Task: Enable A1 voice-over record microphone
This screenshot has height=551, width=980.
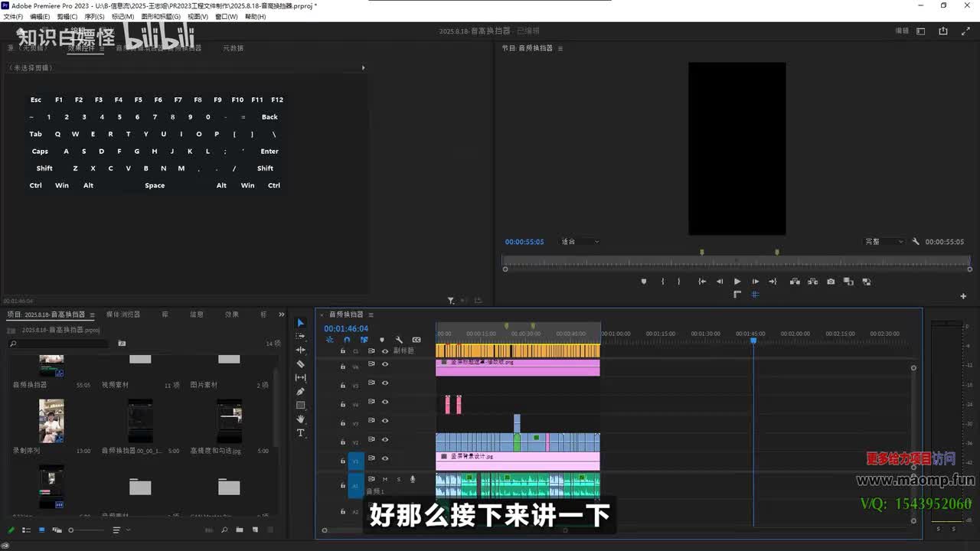Action: click(x=413, y=479)
